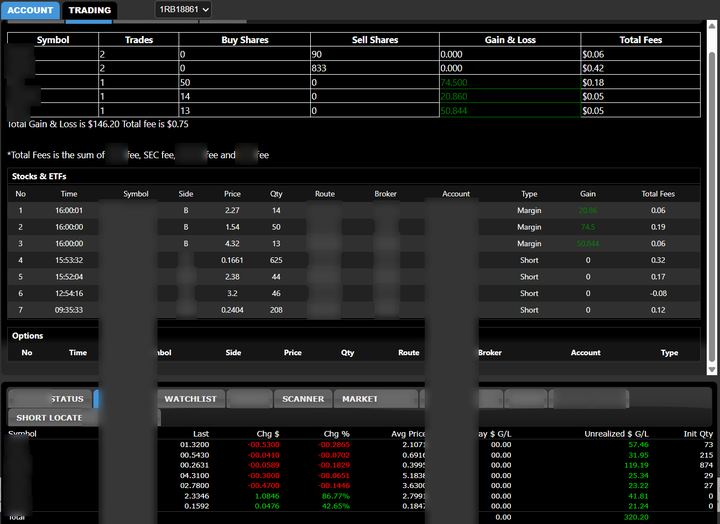Viewport: 720px width, 524px height.
Task: Click trade time 16:00:01
Action: coord(69,210)
